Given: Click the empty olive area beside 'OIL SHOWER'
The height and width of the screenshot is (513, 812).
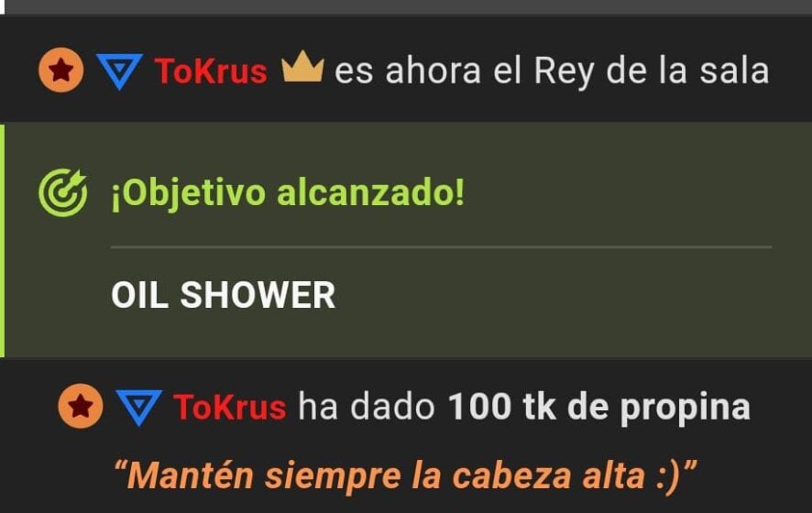Looking at the screenshot, I should point(554,295).
